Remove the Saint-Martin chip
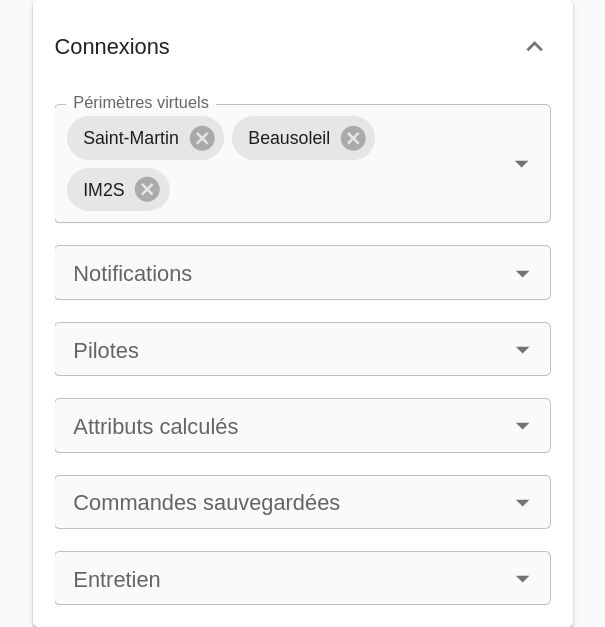This screenshot has height=627, width=605. click(202, 138)
